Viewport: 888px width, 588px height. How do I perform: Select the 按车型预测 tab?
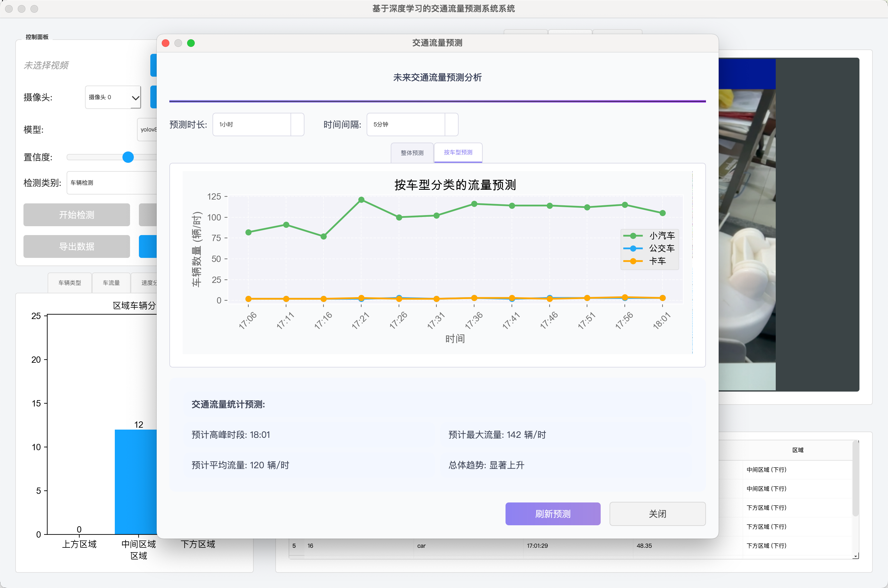point(458,152)
